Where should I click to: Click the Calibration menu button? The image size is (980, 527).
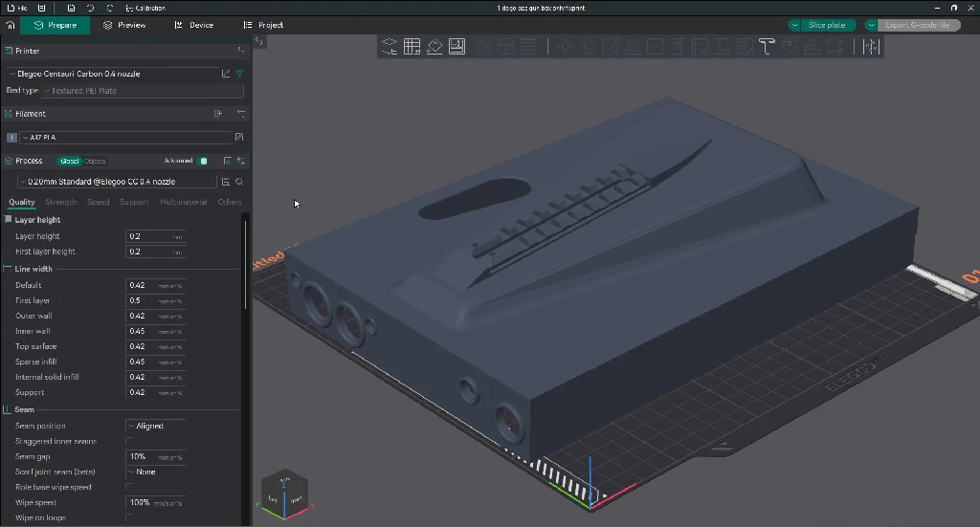point(145,8)
